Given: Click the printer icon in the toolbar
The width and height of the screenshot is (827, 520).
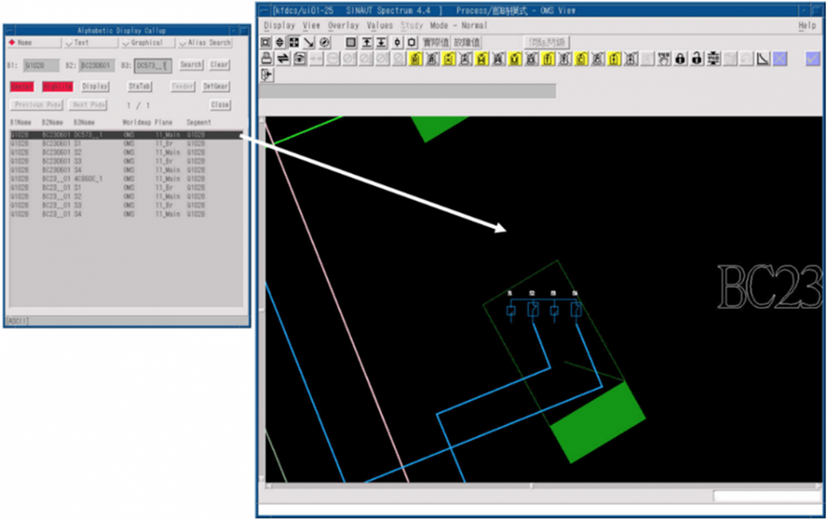Looking at the screenshot, I should point(266,59).
